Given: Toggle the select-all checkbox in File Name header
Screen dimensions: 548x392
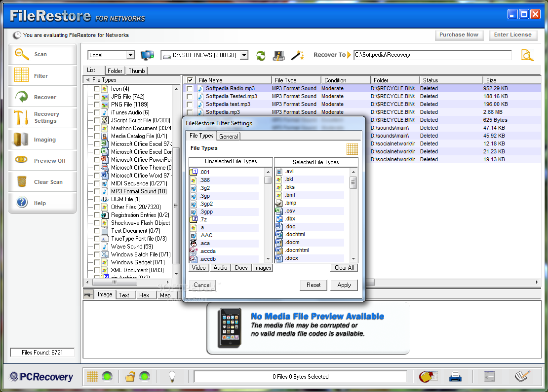Looking at the screenshot, I should coord(190,80).
